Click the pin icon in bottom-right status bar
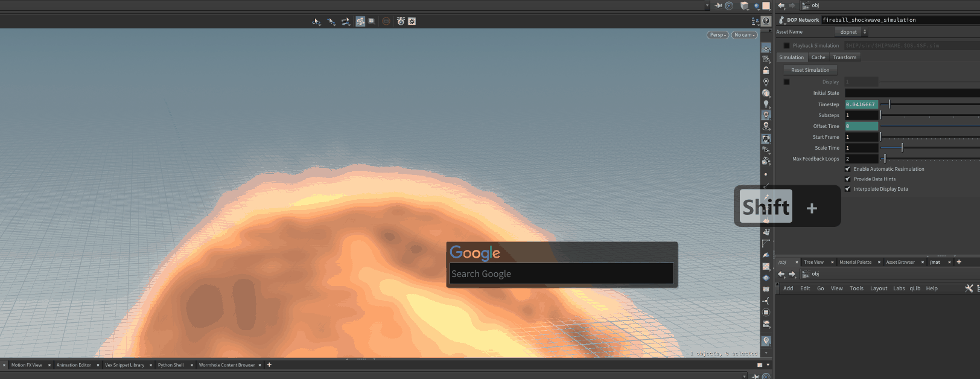Screen dimensions: 980x379 click(755, 376)
